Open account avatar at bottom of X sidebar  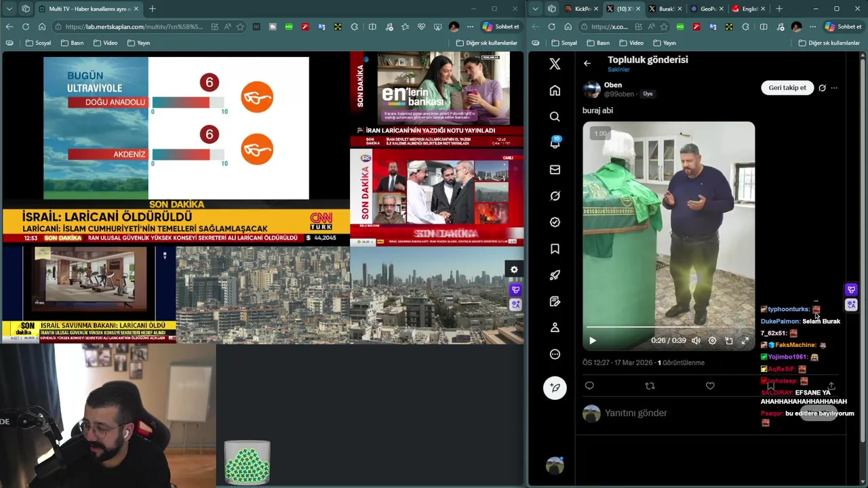555,465
